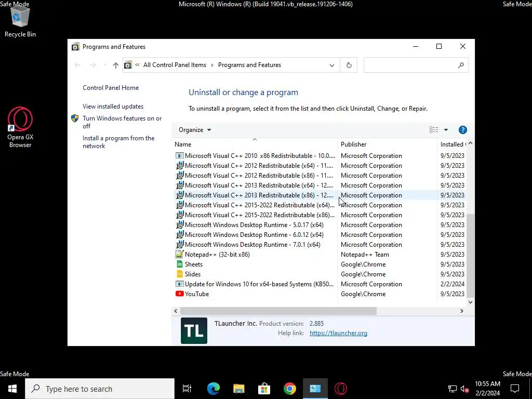Click All Control Panel Items breadcrumb

pos(175,65)
